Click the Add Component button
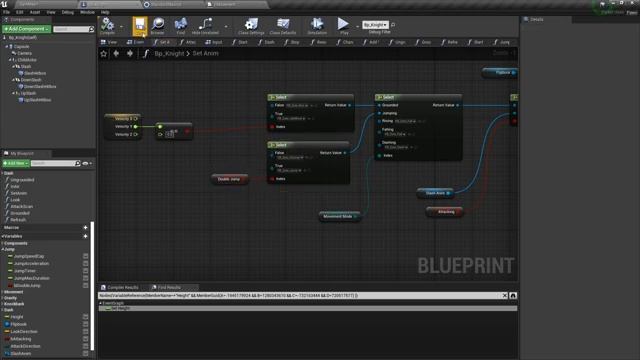Viewport: 640px width, 360px height. [x=27, y=29]
